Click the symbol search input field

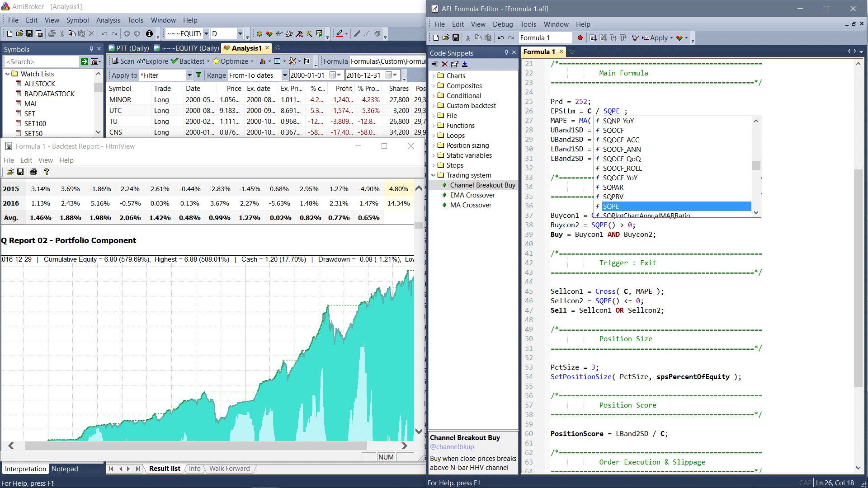[x=42, y=61]
